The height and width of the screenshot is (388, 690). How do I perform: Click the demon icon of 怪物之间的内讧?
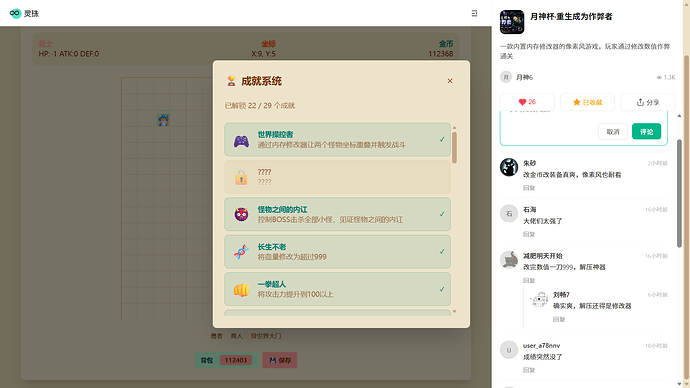[x=241, y=214]
